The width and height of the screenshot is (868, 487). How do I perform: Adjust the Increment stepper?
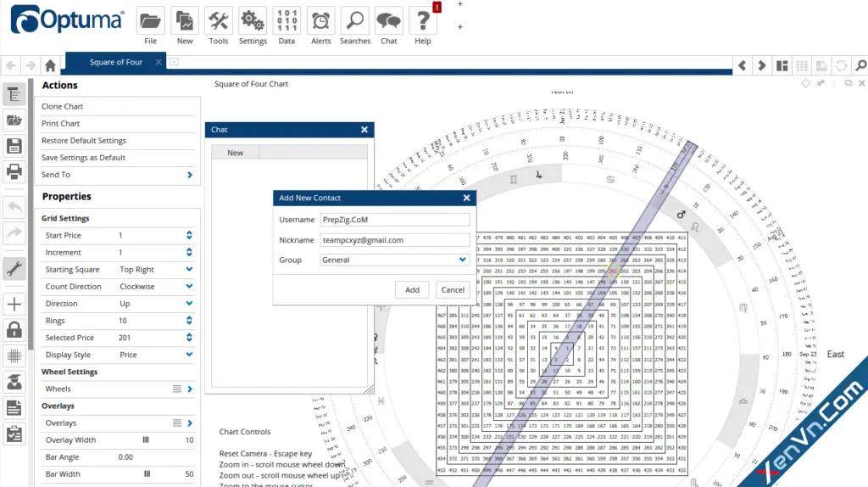pyautogui.click(x=189, y=252)
